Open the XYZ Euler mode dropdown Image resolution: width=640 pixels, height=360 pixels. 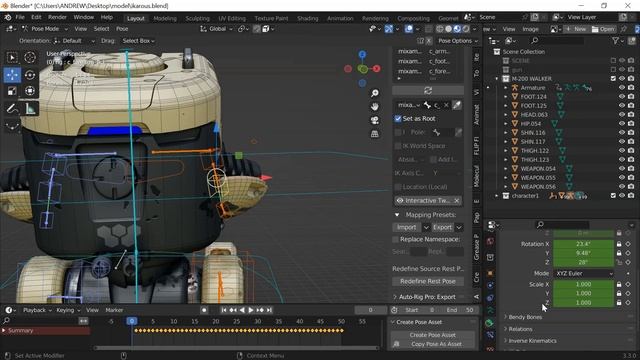[x=583, y=273]
